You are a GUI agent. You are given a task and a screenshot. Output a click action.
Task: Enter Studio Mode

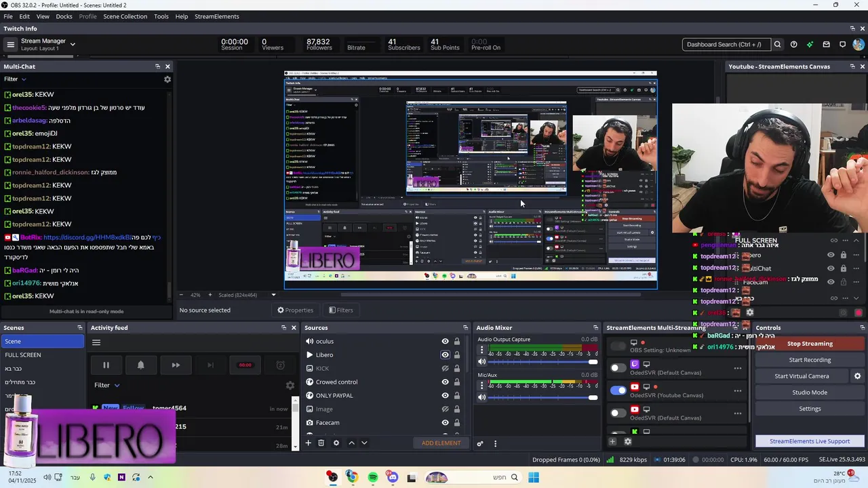pos(810,392)
